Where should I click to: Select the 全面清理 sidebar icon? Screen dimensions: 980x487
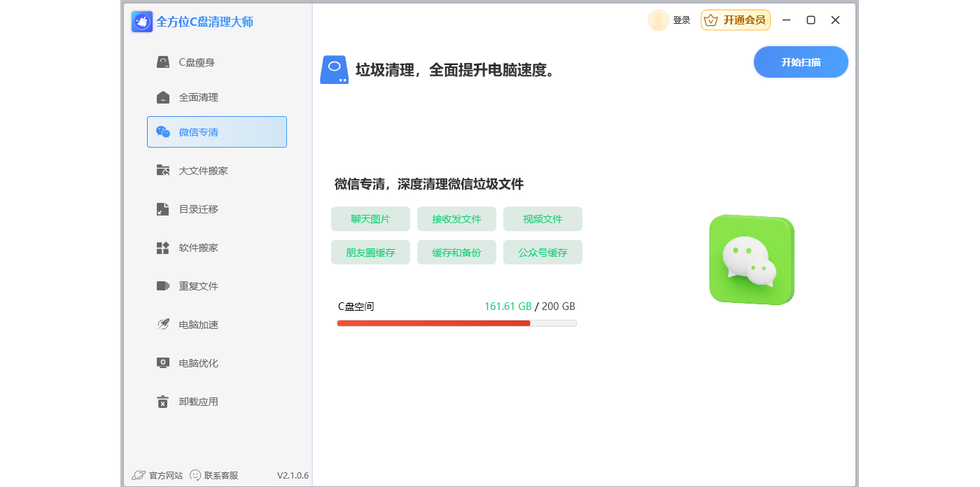[163, 97]
